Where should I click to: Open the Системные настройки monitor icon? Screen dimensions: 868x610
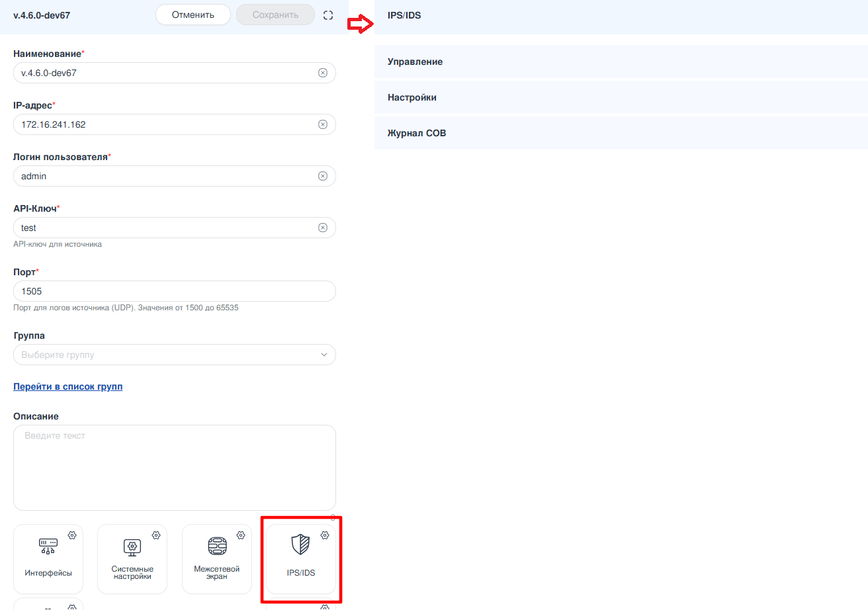point(132,546)
